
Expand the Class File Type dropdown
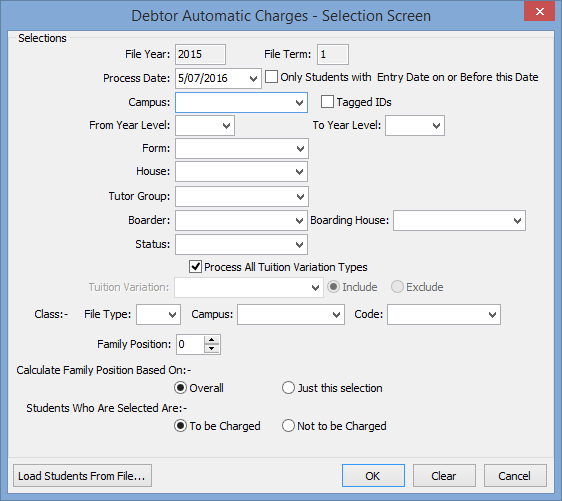[172, 314]
